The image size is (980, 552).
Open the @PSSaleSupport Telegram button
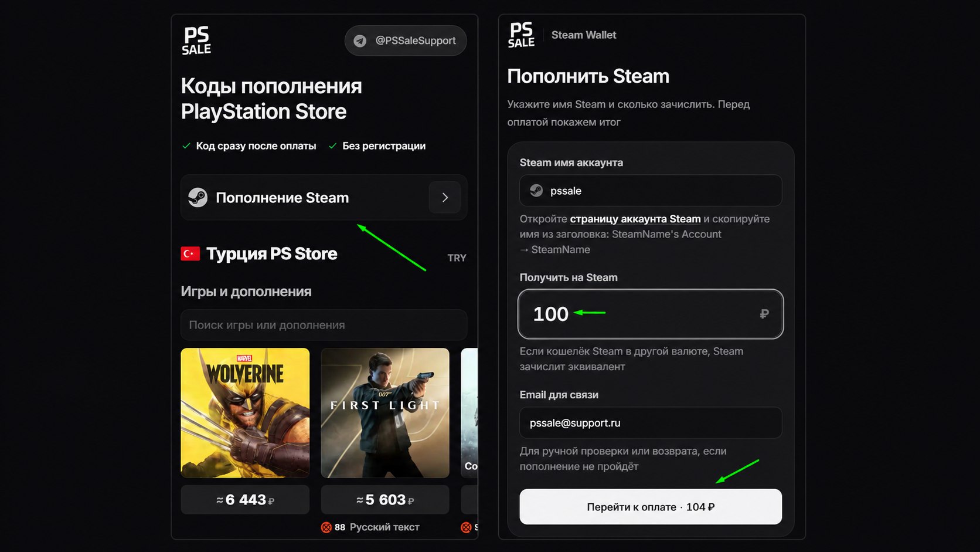pos(406,40)
